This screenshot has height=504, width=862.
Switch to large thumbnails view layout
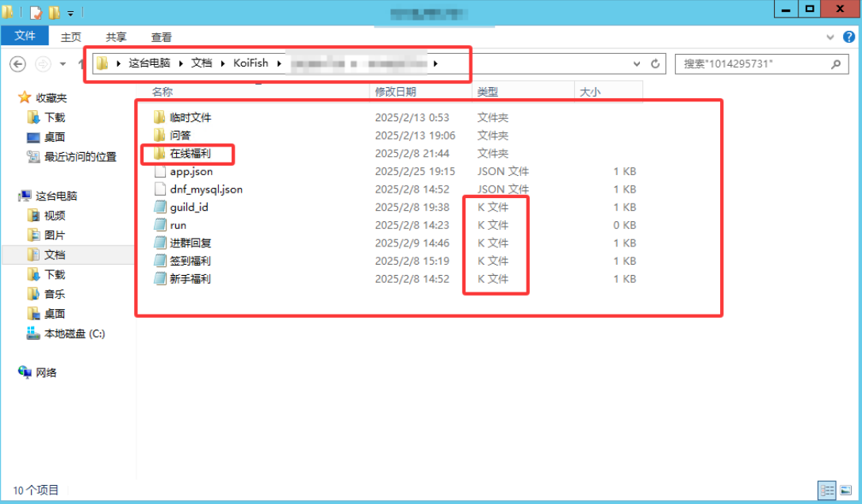(845, 491)
